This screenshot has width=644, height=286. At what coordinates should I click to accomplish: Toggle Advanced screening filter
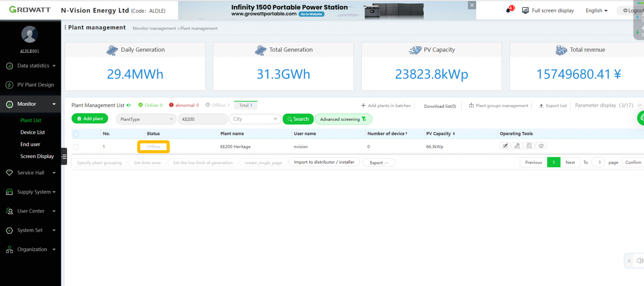click(343, 119)
